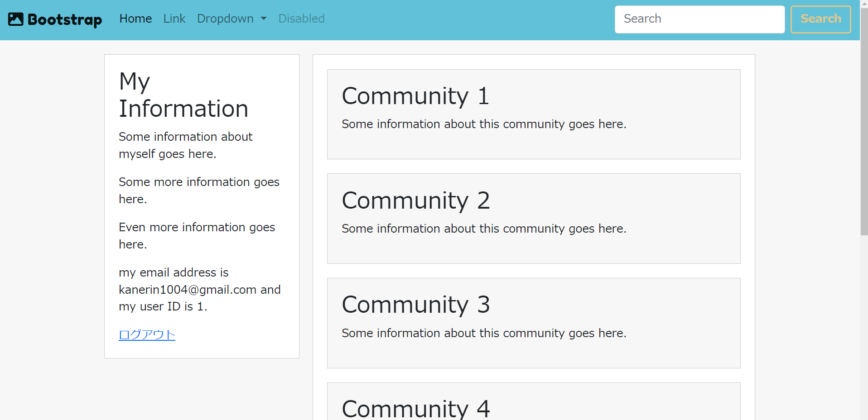Select the Community 1 heading
868x420 pixels.
(x=415, y=96)
